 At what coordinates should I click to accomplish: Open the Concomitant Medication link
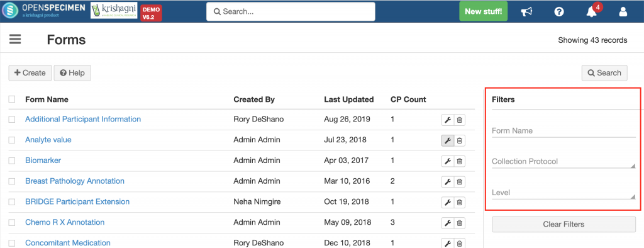pos(68,243)
